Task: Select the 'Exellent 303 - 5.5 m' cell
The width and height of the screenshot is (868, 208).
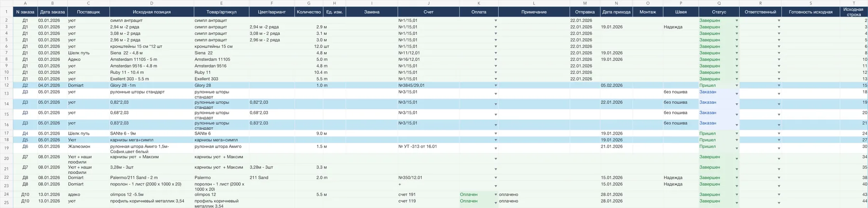Action: 151,79
